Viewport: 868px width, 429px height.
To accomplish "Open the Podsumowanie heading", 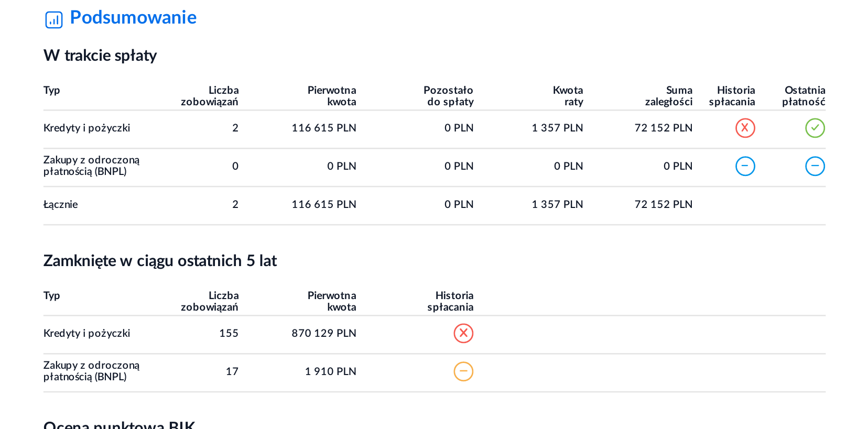I will 133,17.
